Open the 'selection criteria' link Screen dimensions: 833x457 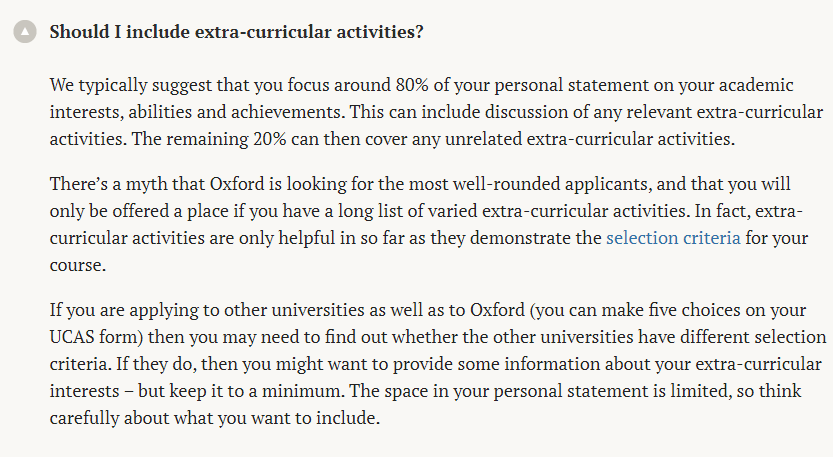673,238
